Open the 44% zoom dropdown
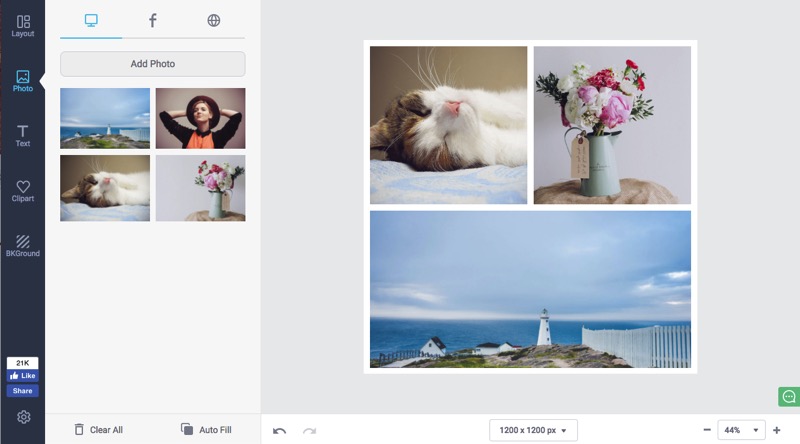The image size is (800, 444). tap(741, 430)
